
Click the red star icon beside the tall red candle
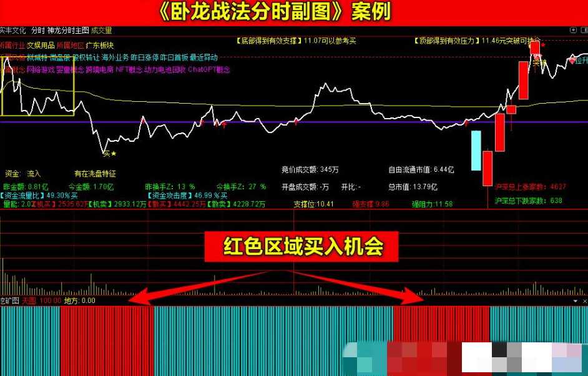coord(543,45)
